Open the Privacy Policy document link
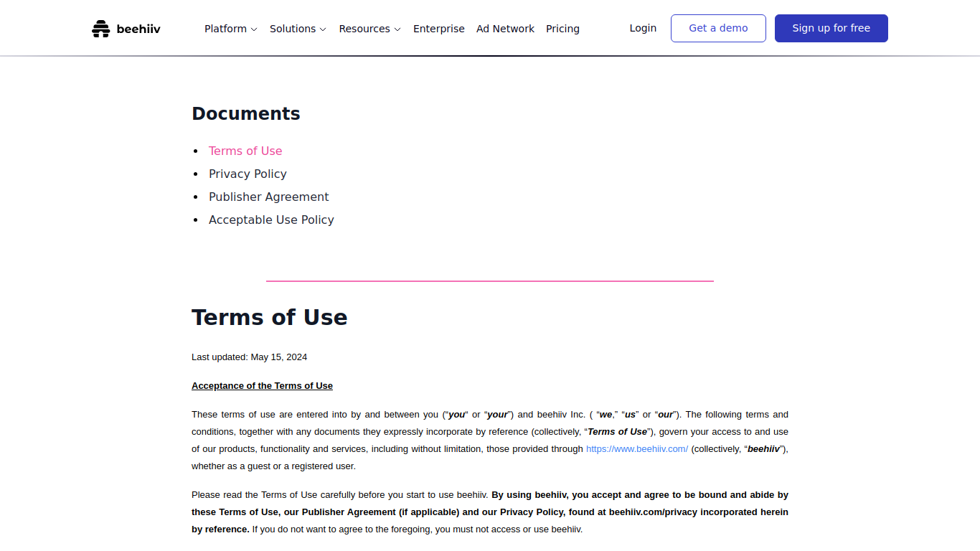This screenshot has width=980, height=551. click(248, 174)
